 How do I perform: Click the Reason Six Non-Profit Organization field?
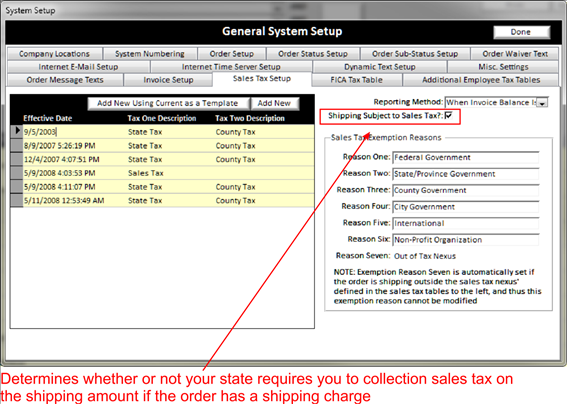point(466,240)
